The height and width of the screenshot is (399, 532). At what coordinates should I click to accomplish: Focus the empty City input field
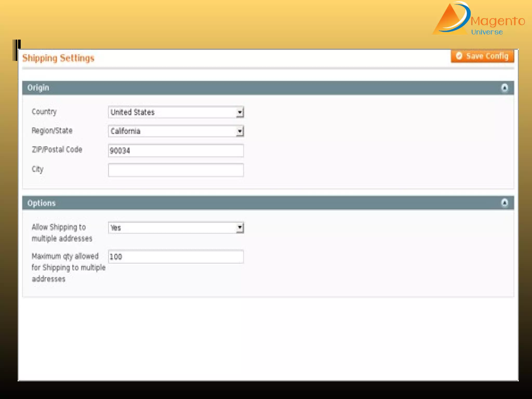click(176, 170)
